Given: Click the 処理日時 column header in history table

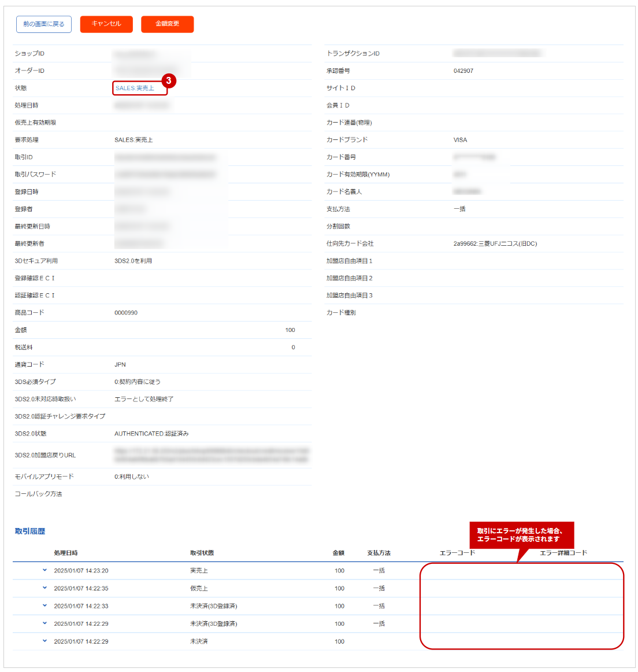Looking at the screenshot, I should (66, 553).
